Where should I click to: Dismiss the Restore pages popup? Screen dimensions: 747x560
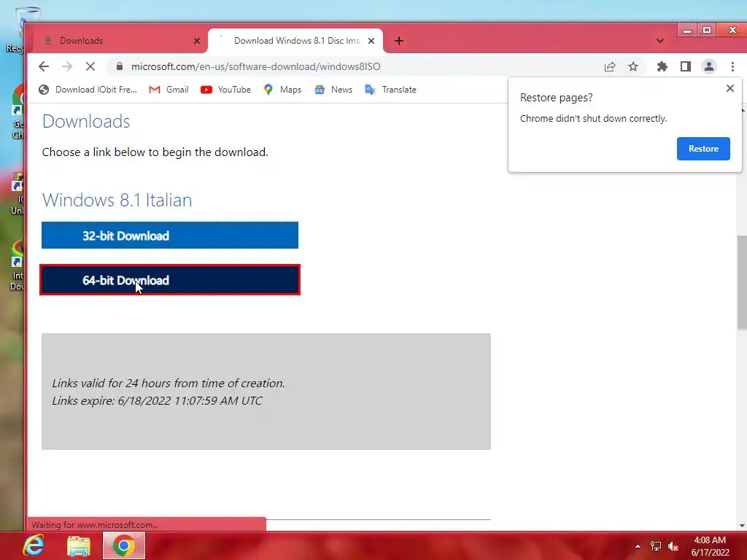click(x=729, y=88)
